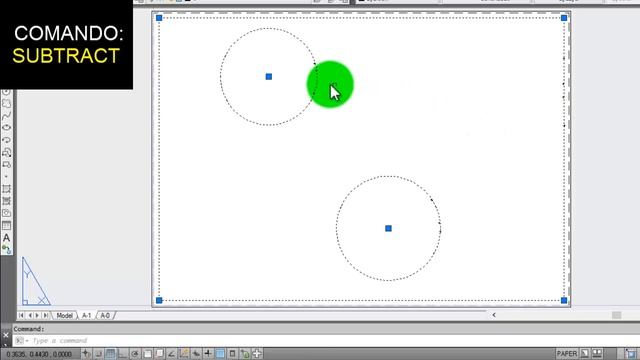Click the PAPER space button
Viewport: 640px width, 360px height.
(567, 353)
